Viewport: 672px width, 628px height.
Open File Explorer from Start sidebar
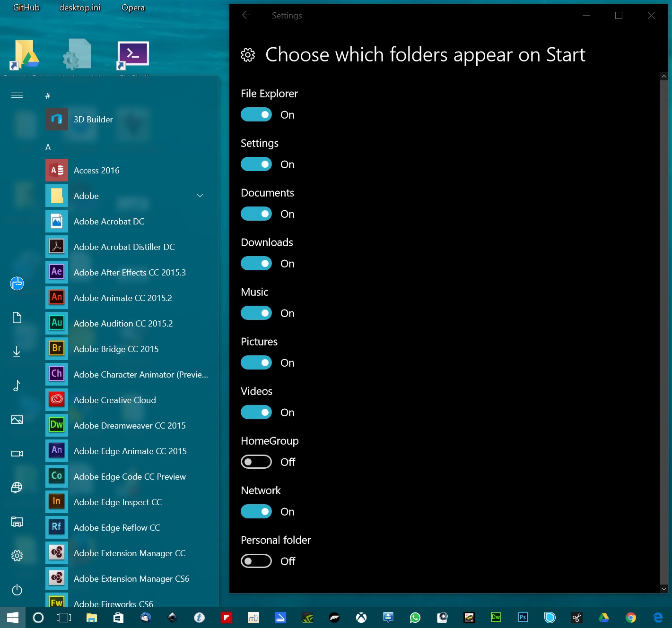[17, 522]
